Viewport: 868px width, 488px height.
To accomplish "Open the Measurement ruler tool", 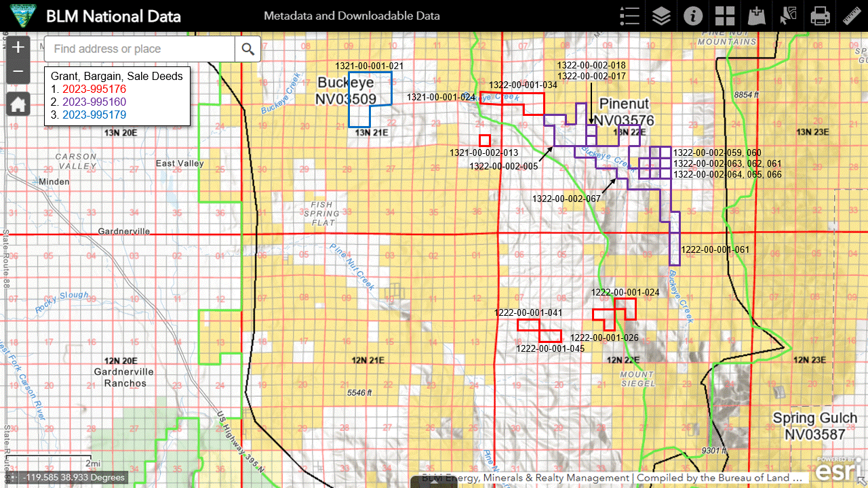I will (x=851, y=16).
